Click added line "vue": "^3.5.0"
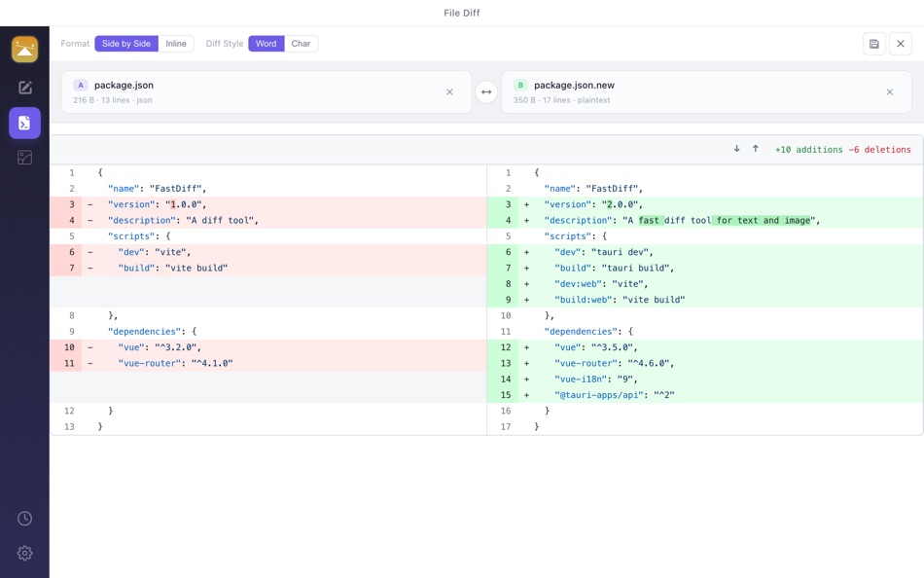The height and width of the screenshot is (578, 924). pyautogui.click(x=705, y=347)
